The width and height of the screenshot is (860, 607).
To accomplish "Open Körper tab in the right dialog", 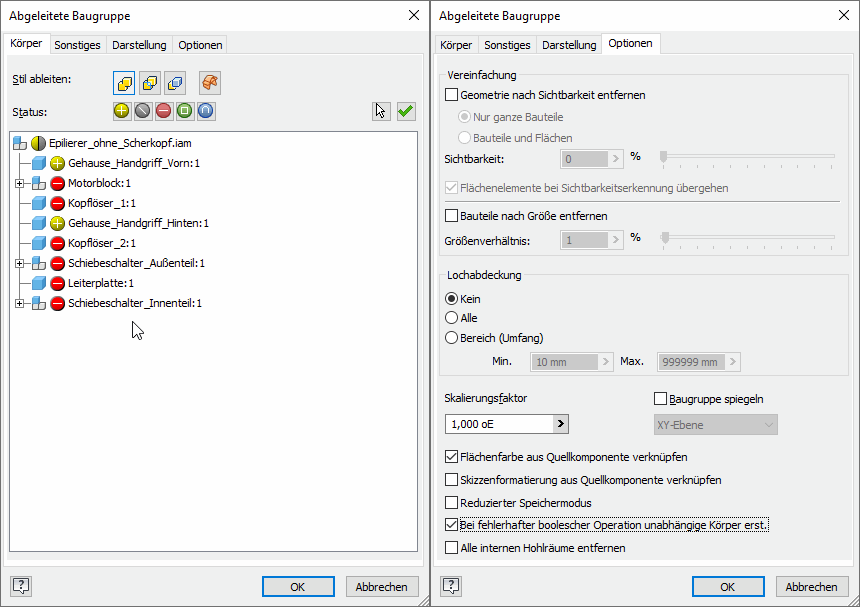I will click(x=456, y=45).
